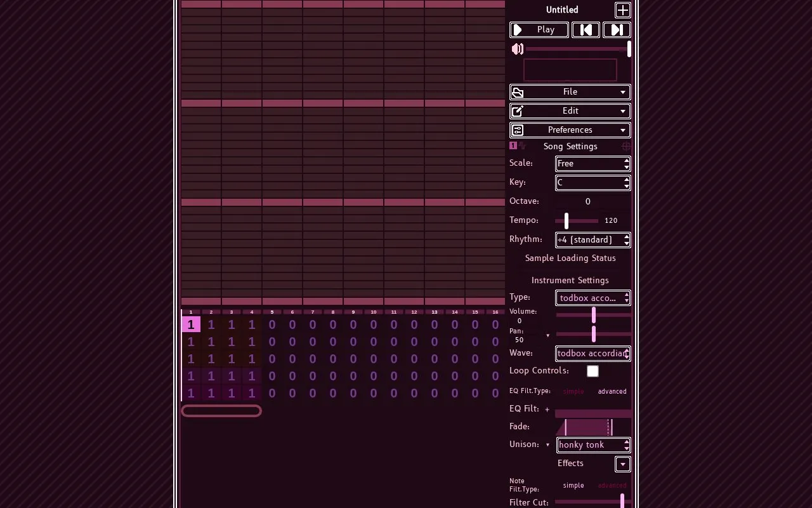Click the Fade envelope control
Viewport: 812px width, 508px height.
tap(593, 427)
